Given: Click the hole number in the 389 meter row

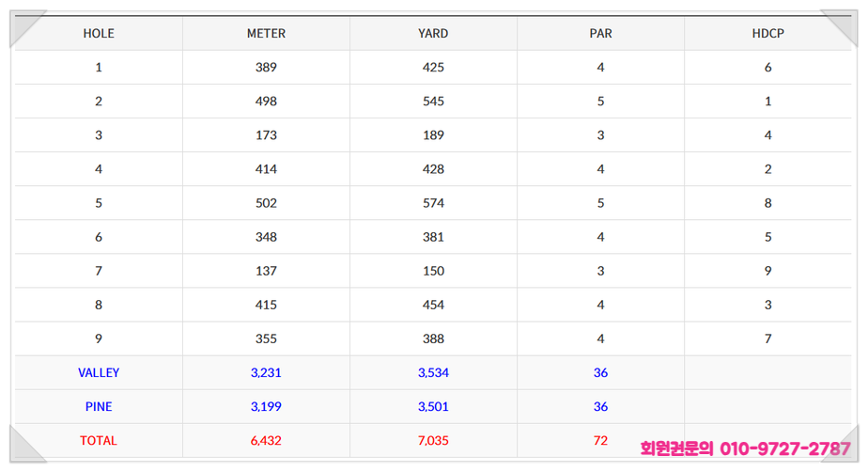Looking at the screenshot, I should [99, 67].
